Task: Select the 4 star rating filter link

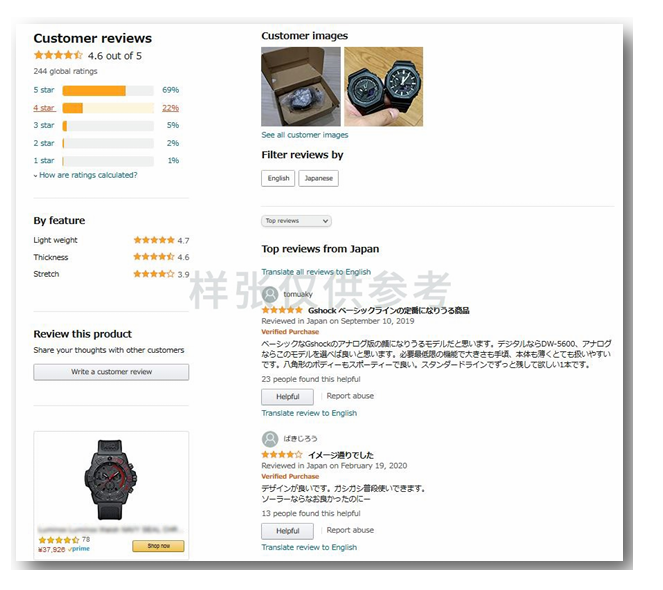Action: coord(44,108)
